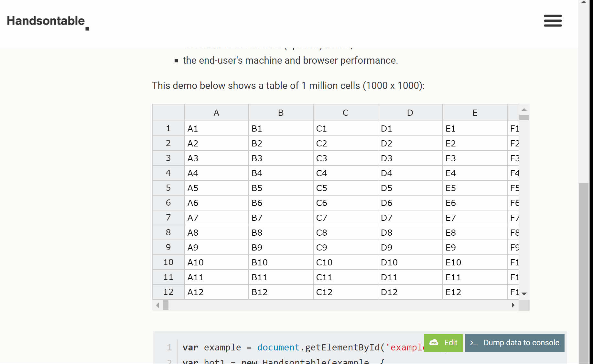Click the terminal icon on Dump data button
Viewport: 593px width, 364px height.
[474, 343]
